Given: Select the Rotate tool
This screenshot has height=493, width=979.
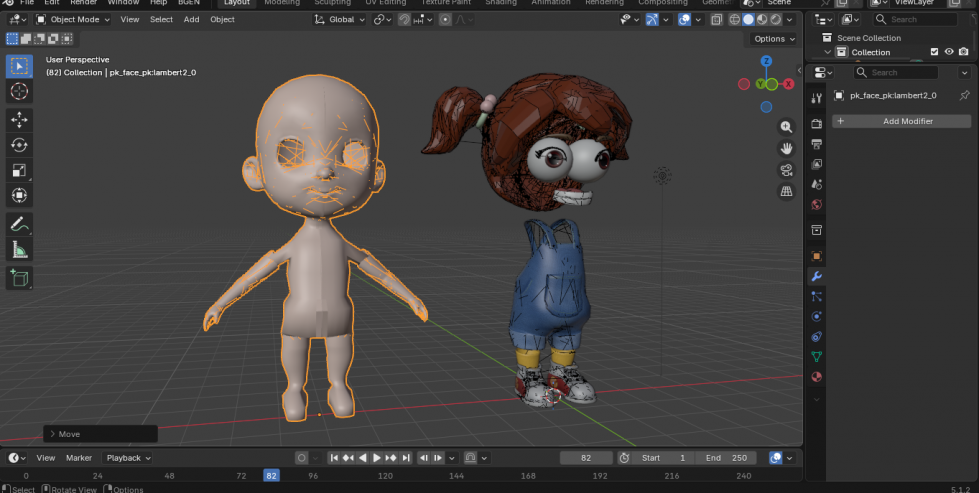Looking at the screenshot, I should click(x=19, y=145).
